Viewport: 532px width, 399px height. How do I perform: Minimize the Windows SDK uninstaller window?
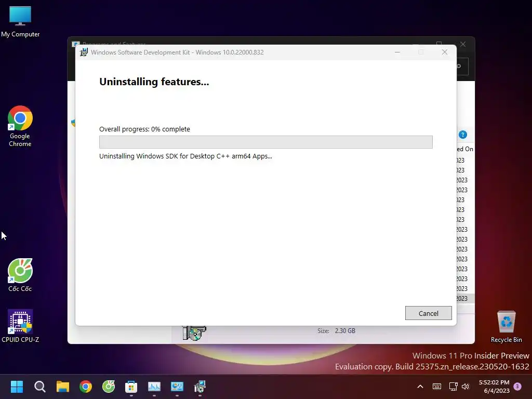(397, 52)
